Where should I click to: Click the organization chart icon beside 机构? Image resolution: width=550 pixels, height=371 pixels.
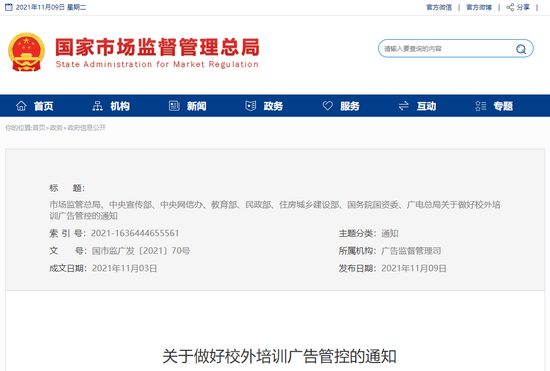[x=98, y=106]
